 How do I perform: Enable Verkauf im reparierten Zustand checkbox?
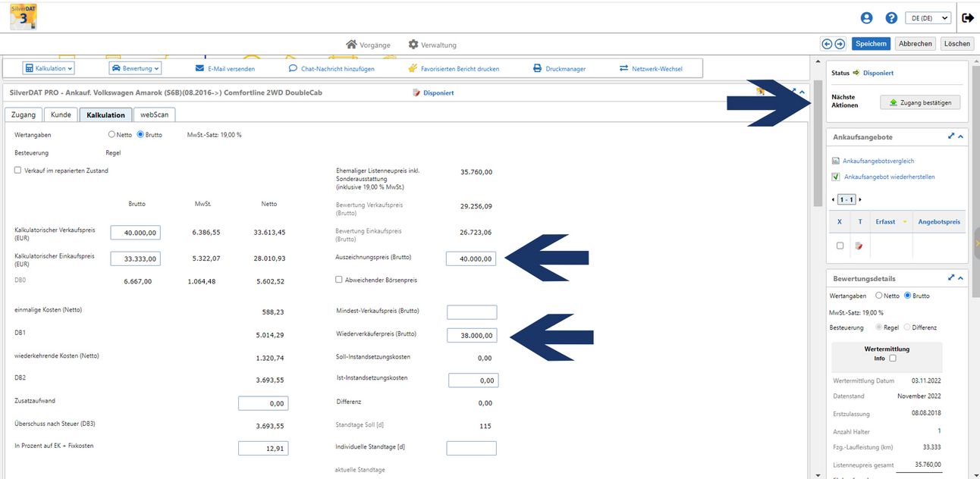point(18,171)
